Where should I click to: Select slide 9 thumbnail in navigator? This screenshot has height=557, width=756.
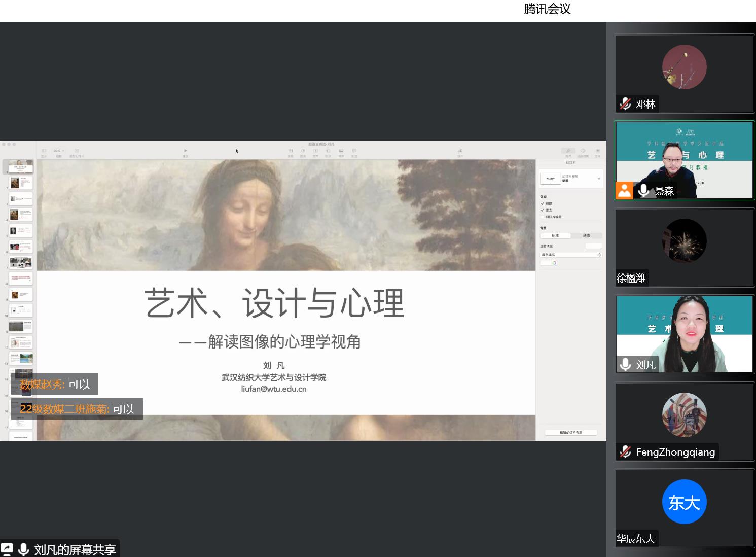click(21, 294)
